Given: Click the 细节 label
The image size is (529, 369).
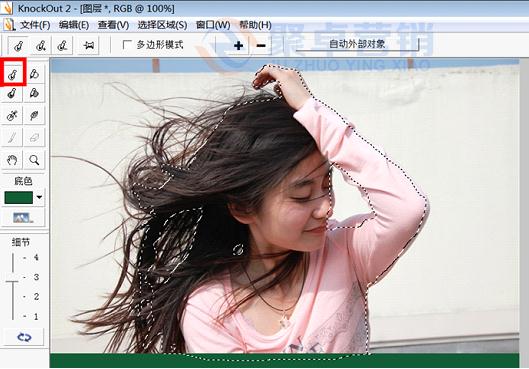Looking at the screenshot, I should [x=21, y=242].
